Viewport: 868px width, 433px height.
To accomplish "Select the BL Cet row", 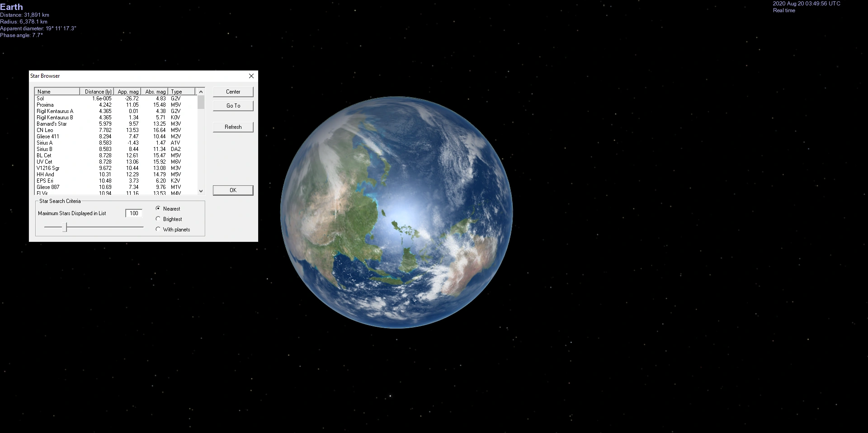I will tap(116, 155).
